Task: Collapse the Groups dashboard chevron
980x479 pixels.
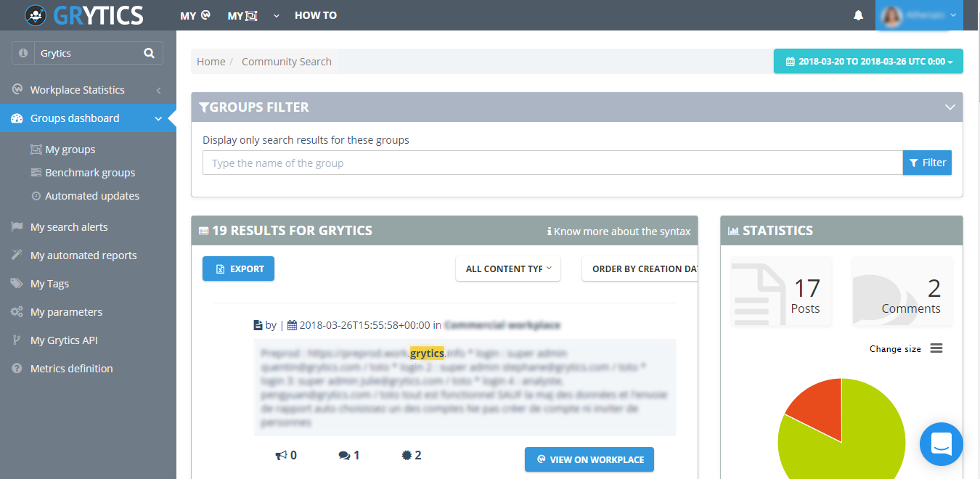Action: [158, 118]
